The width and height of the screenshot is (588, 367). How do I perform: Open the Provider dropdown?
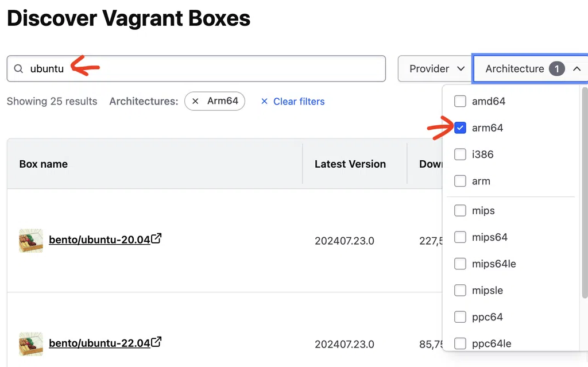435,69
